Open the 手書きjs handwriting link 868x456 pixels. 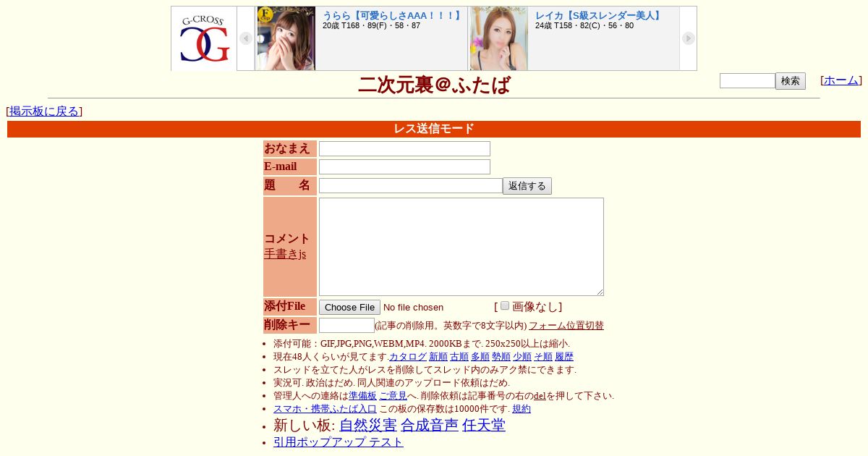[x=285, y=254]
